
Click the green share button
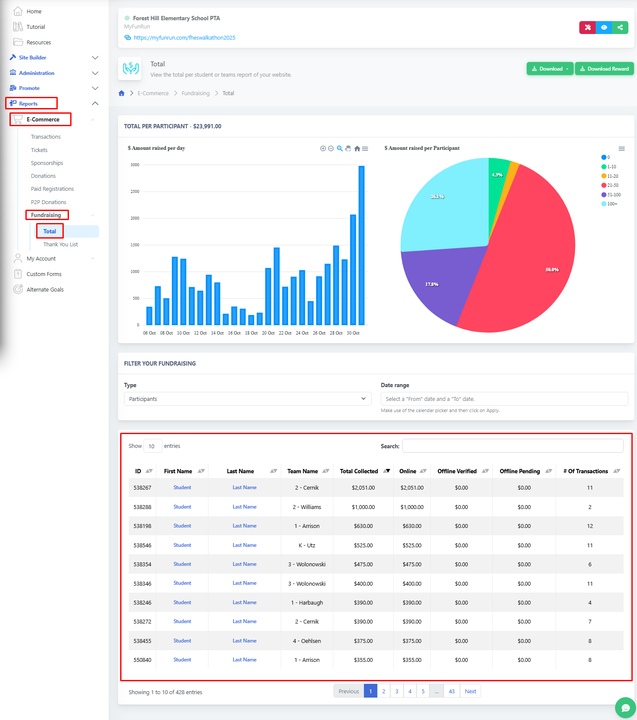click(x=620, y=28)
